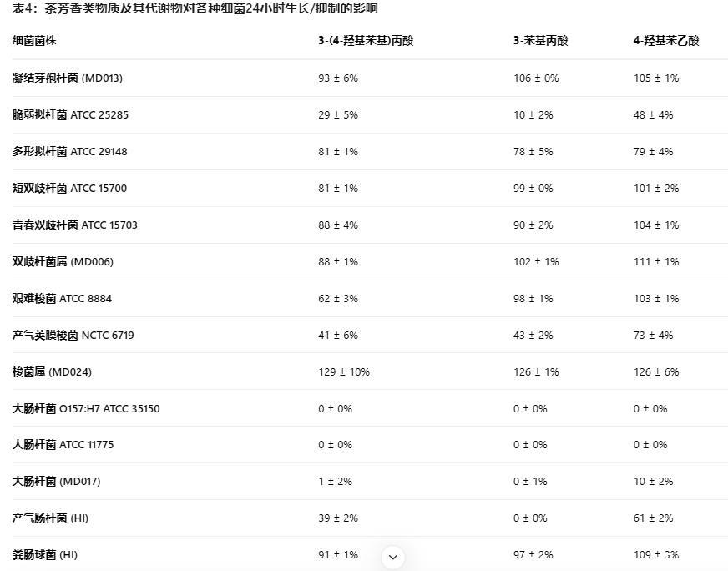Select the 4-羟基苯乙酸 column header
728x571 pixels.
click(666, 41)
